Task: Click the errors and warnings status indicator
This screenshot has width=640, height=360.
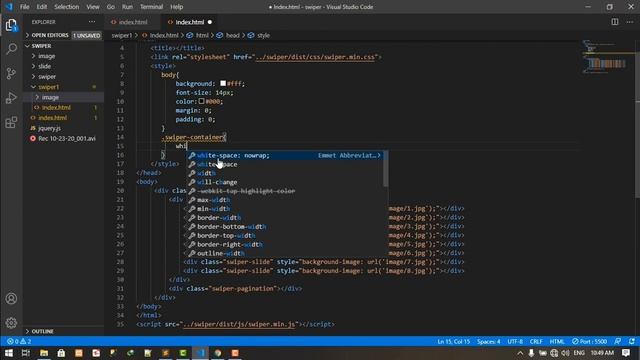Action: (x=19, y=341)
